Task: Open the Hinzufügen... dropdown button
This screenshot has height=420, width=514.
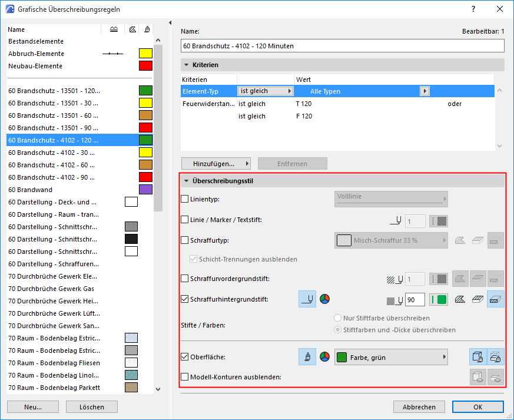Action: (x=216, y=164)
